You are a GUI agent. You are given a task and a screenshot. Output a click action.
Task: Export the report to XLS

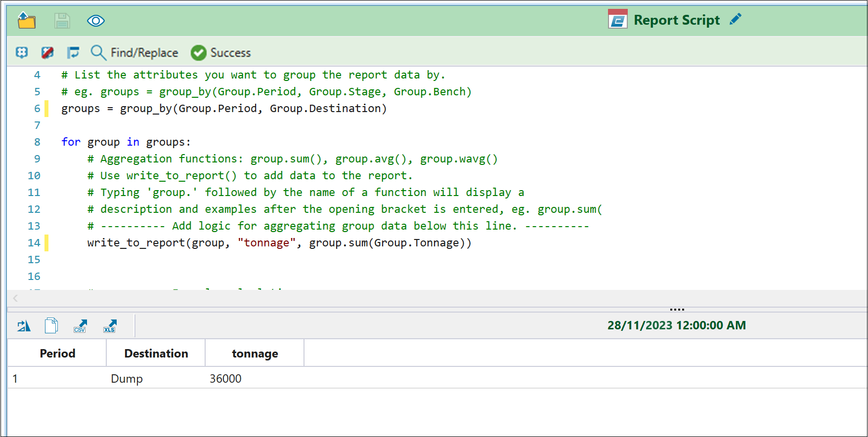click(110, 326)
